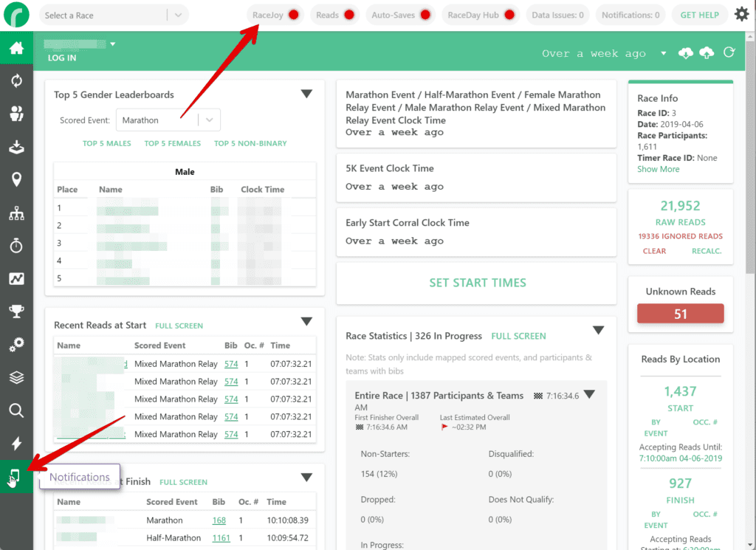756x550 pixels.
Task: Click the Marathon Event Clock Time card
Action: point(476,114)
